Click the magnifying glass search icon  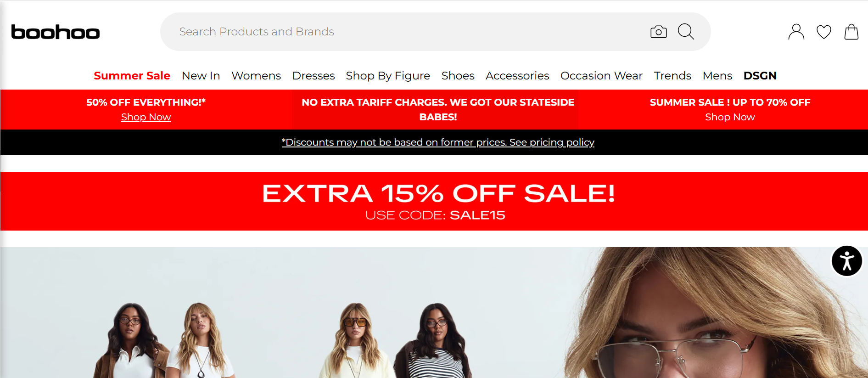click(x=686, y=32)
